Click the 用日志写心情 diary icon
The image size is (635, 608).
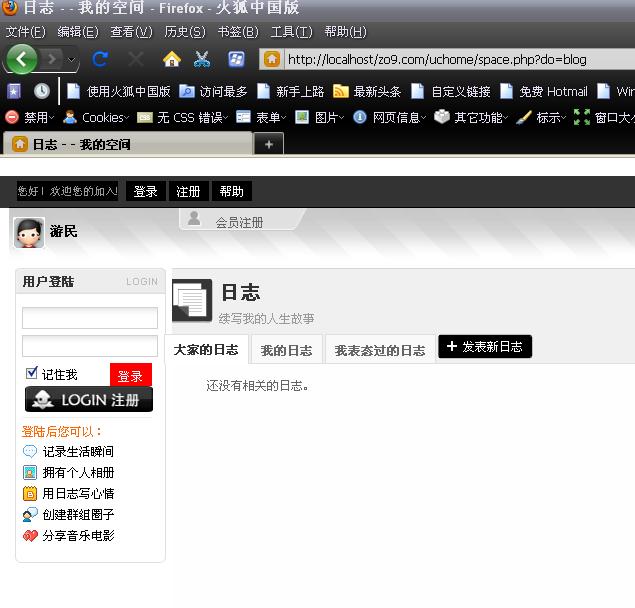[30, 493]
